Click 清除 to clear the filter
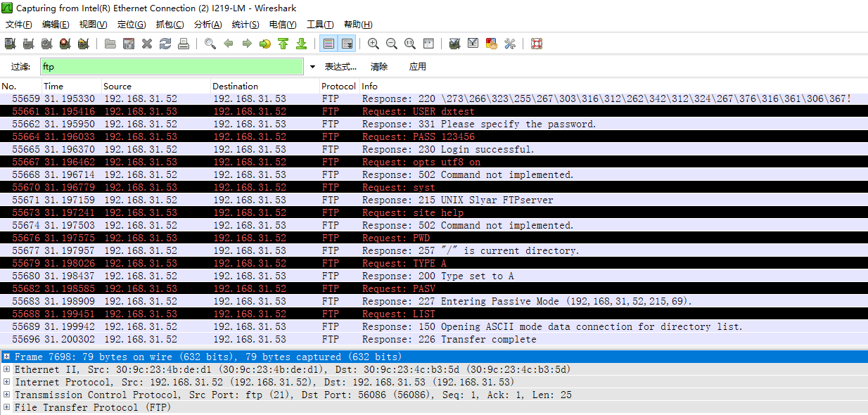 pos(379,67)
